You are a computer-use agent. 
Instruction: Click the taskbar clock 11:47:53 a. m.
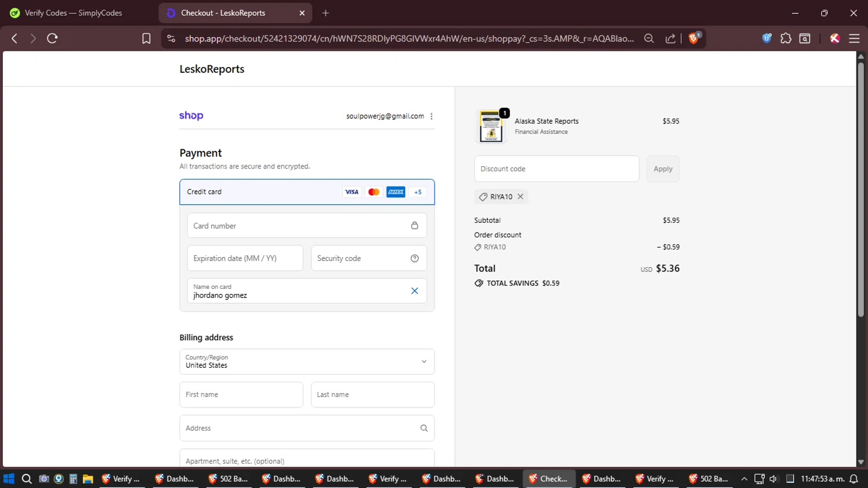[x=822, y=479]
